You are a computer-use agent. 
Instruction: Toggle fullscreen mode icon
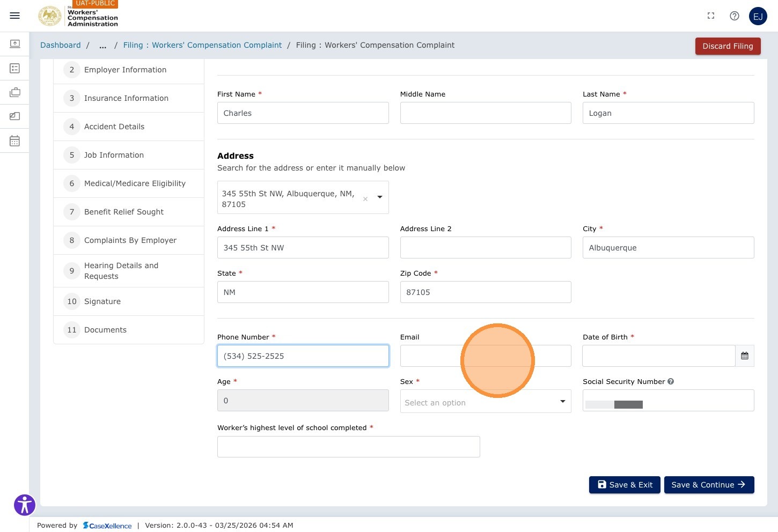click(711, 16)
